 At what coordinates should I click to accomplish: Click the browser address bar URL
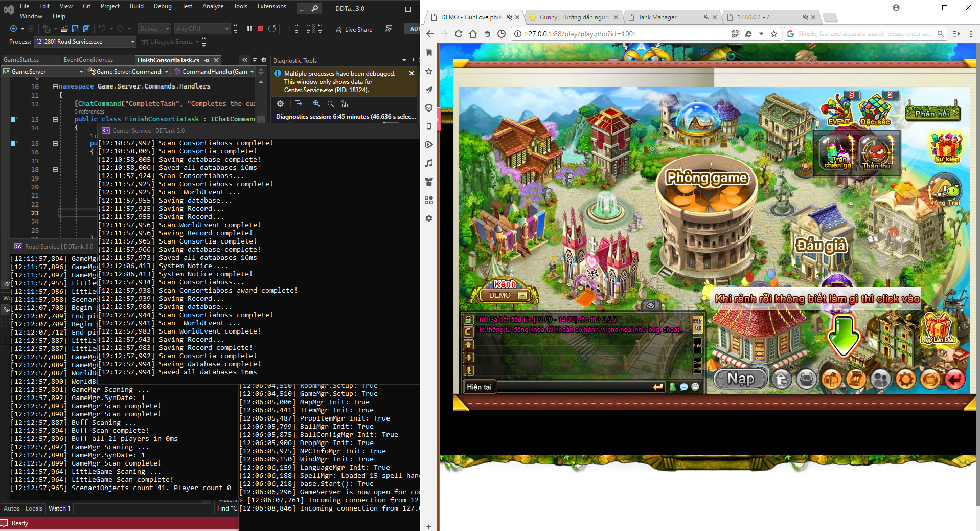tap(580, 34)
